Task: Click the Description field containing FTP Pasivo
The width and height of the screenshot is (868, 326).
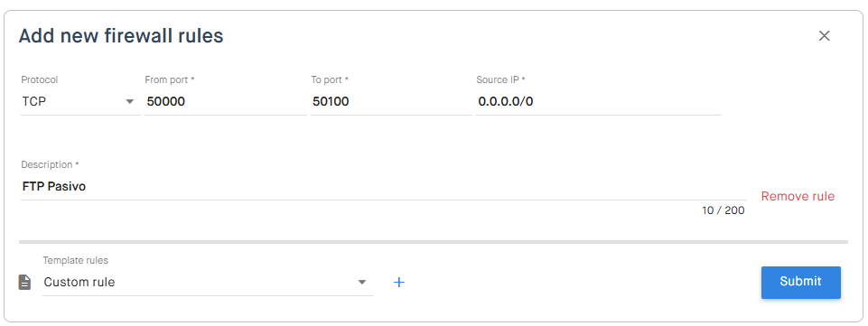Action: (384, 187)
